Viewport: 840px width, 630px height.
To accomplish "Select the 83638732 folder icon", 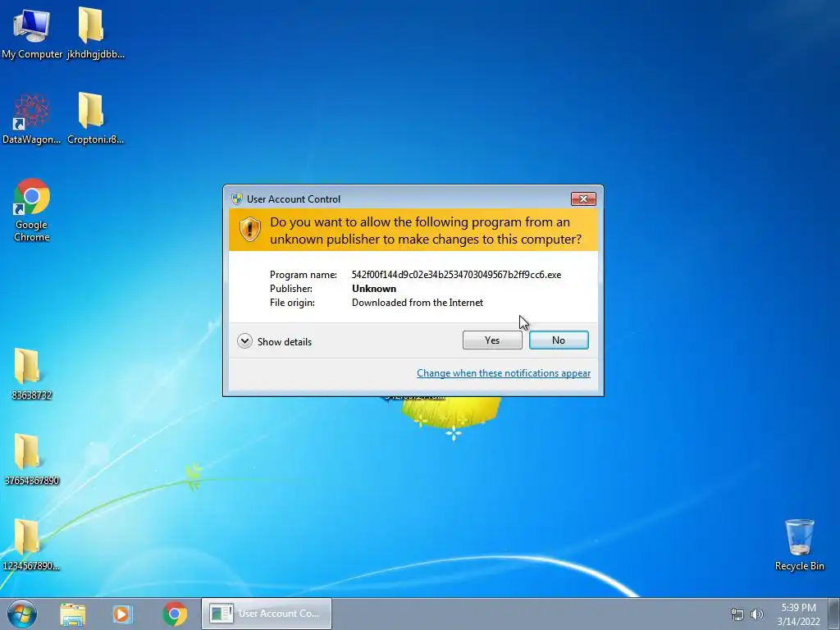I will (x=32, y=374).
